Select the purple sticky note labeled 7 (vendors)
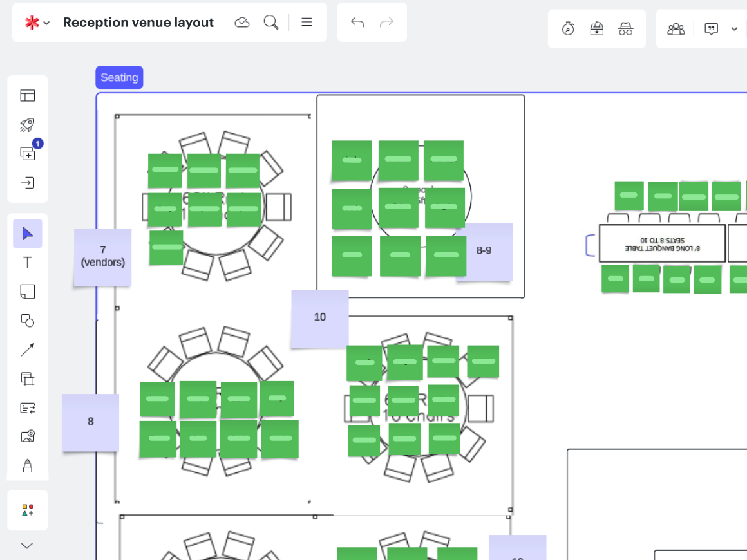The image size is (747, 560). click(102, 257)
